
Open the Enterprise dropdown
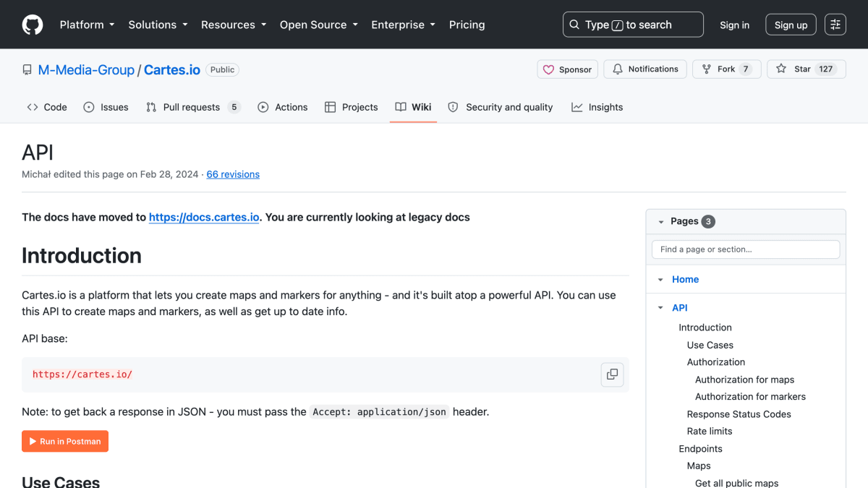click(x=403, y=25)
